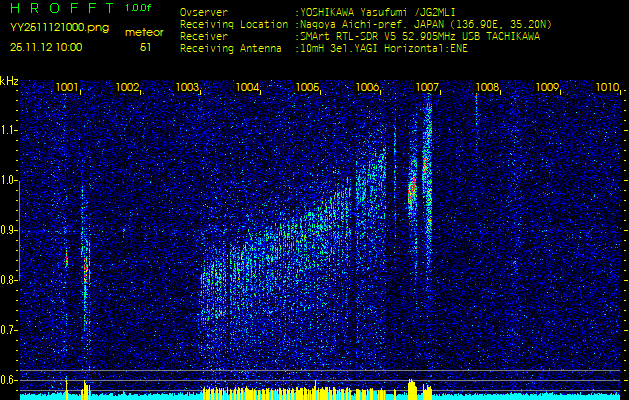The width and height of the screenshot is (629, 400).
Task: Click the 'Receiving Antenna' label
Action: [x=231, y=49]
